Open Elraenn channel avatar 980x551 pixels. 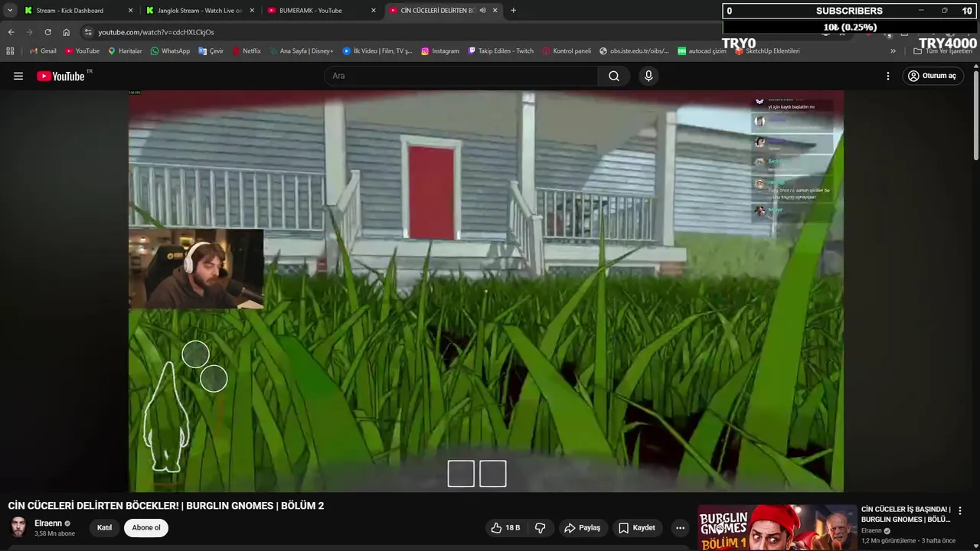click(18, 527)
